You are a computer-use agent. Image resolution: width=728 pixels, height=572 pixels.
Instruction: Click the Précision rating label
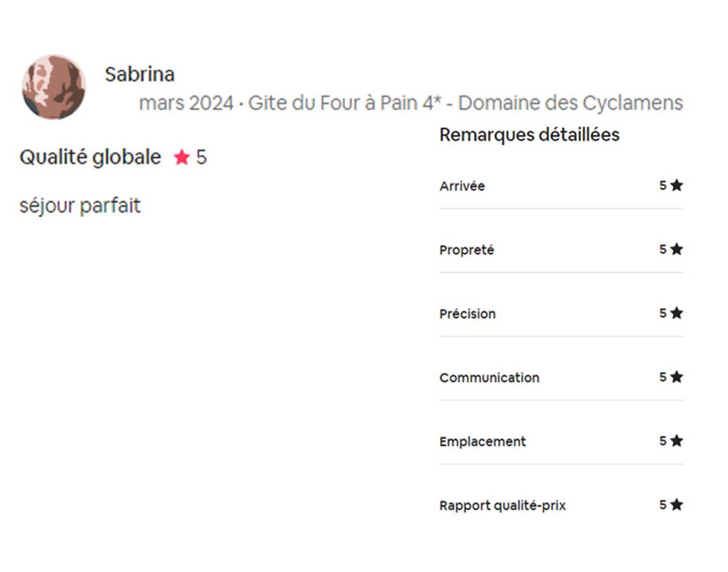(x=467, y=314)
